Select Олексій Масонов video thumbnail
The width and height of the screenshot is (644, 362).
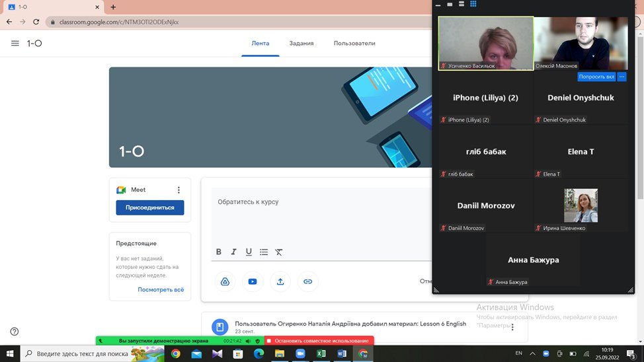[x=581, y=43]
